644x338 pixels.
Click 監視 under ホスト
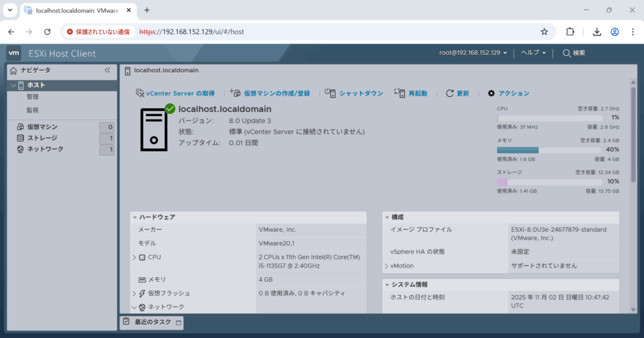pyautogui.click(x=33, y=110)
